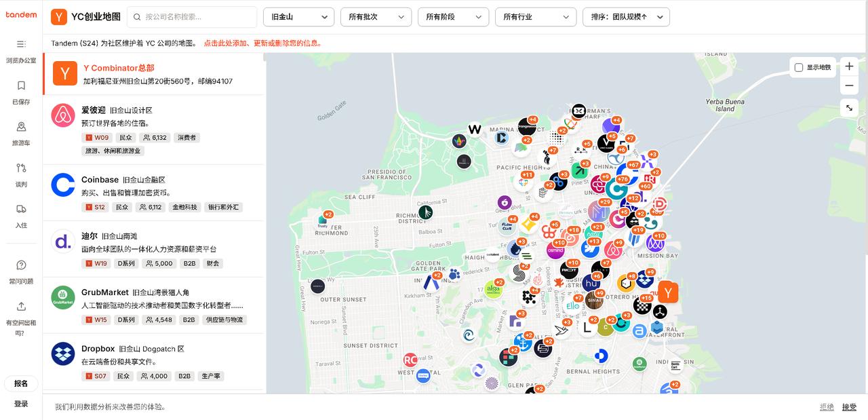The width and height of the screenshot is (868, 420).
Task: Enable the 显示地铁 checkbox
Action: (799, 67)
